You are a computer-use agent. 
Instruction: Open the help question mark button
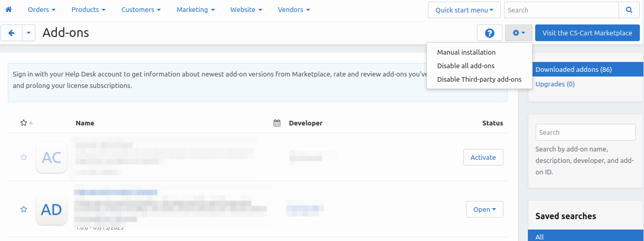(x=489, y=33)
